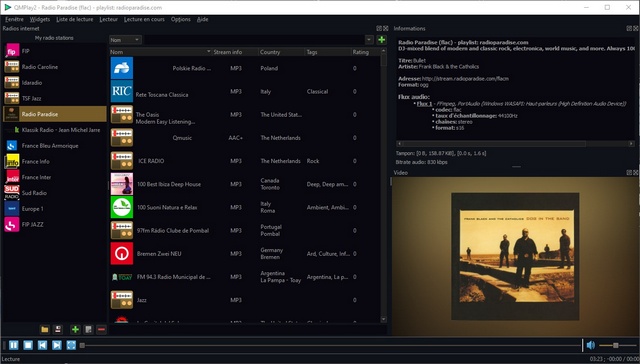
Task: Open the Fenêtre menu
Action: [14, 19]
